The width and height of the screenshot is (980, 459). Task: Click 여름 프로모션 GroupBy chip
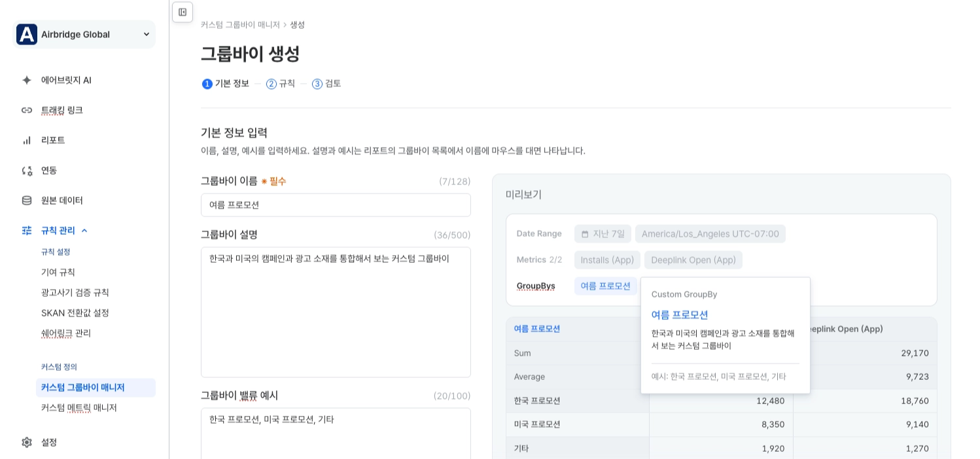[x=606, y=286]
